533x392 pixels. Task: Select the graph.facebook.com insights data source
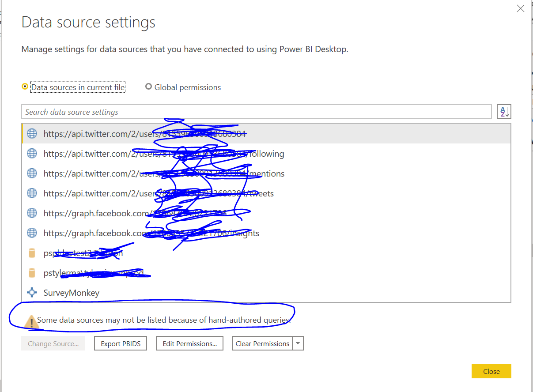266,233
